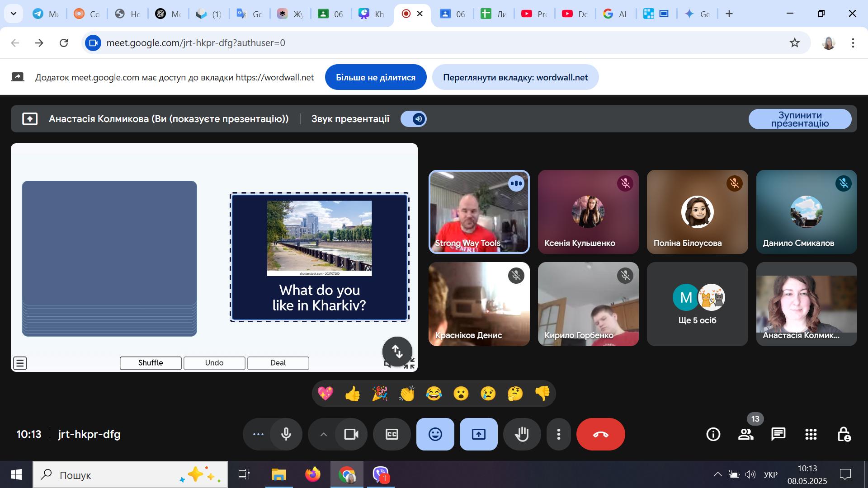The height and width of the screenshot is (488, 868).
Task: Open the raise hand control
Action: pos(522,434)
